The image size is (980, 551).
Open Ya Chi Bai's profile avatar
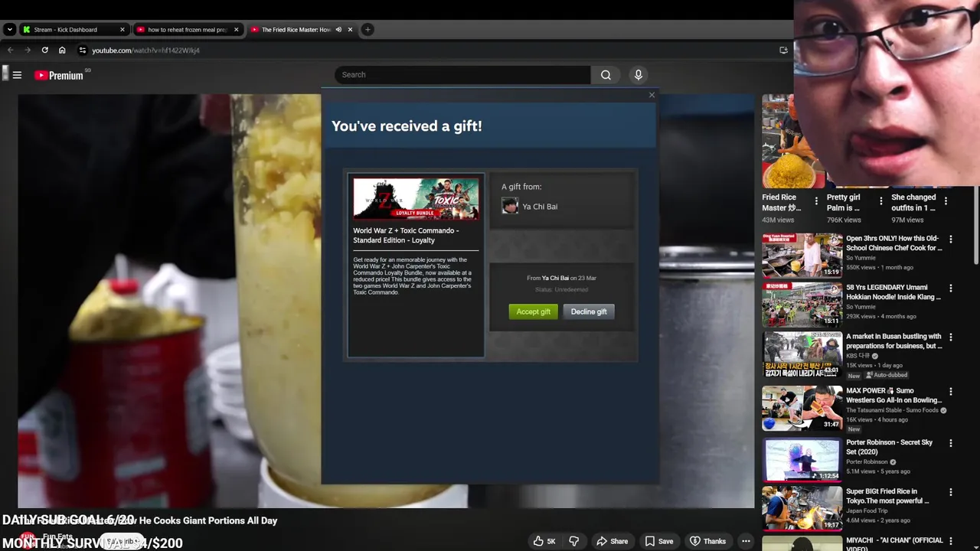pyautogui.click(x=510, y=206)
